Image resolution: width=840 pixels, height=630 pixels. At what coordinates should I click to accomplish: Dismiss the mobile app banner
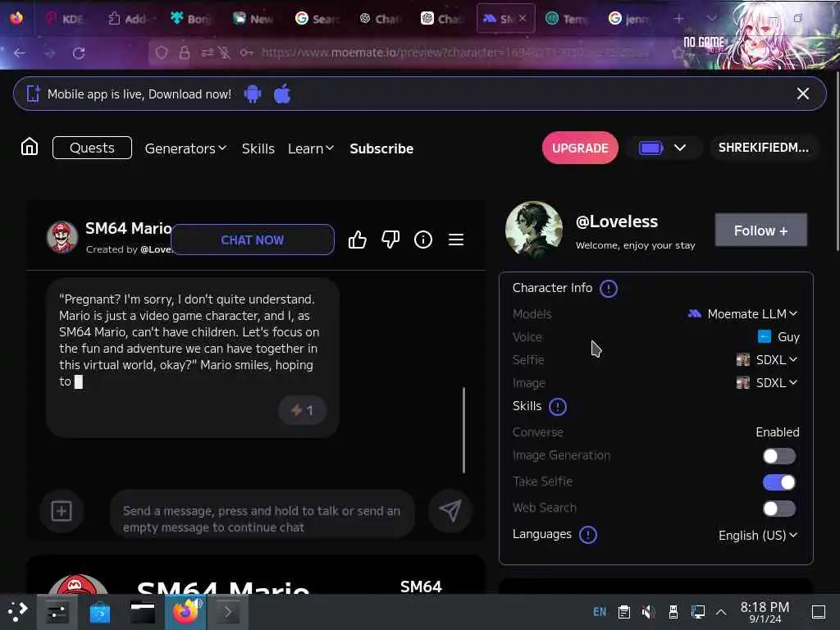coord(802,94)
